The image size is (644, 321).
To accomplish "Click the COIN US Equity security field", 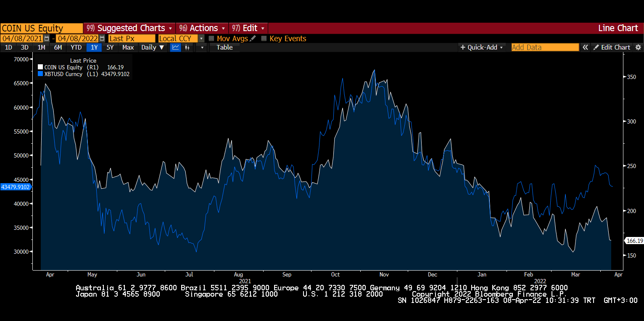I will (42, 28).
